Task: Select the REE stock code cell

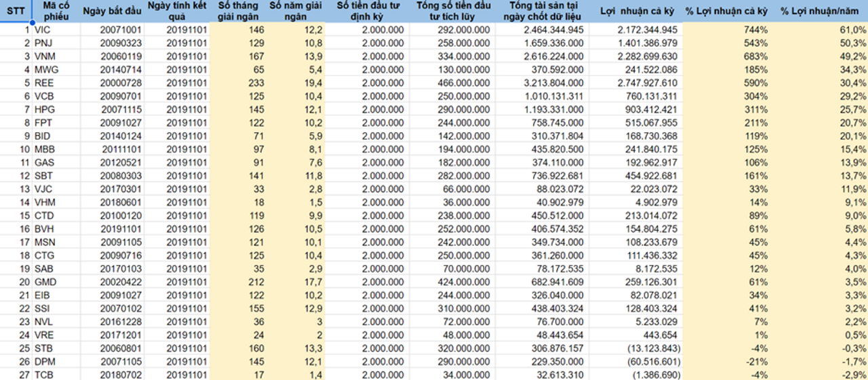Action: click(44, 83)
